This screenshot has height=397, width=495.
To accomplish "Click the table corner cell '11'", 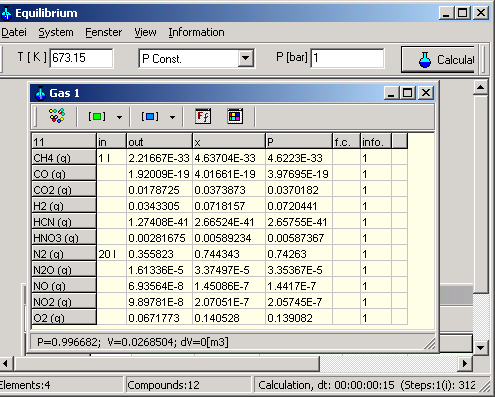I will 64,141.
